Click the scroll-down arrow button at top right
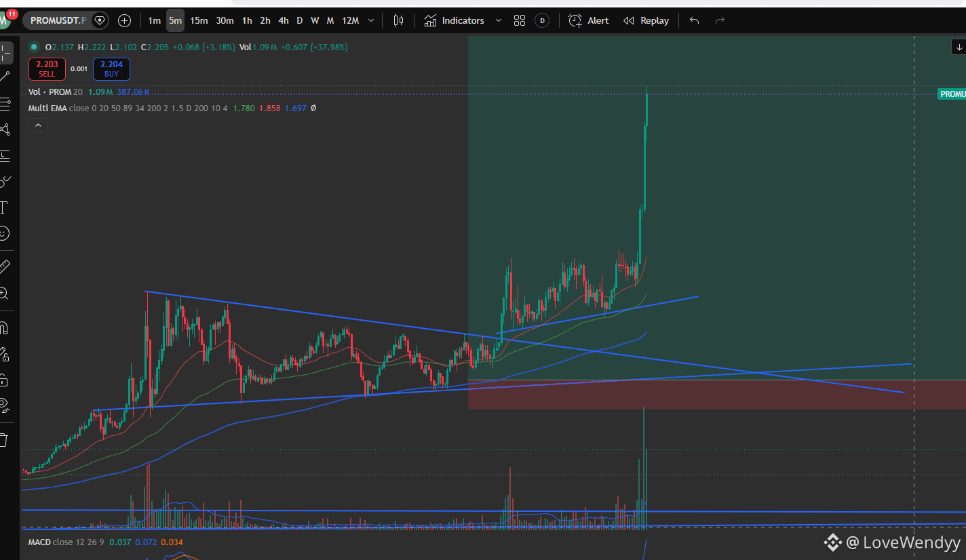 [x=958, y=47]
